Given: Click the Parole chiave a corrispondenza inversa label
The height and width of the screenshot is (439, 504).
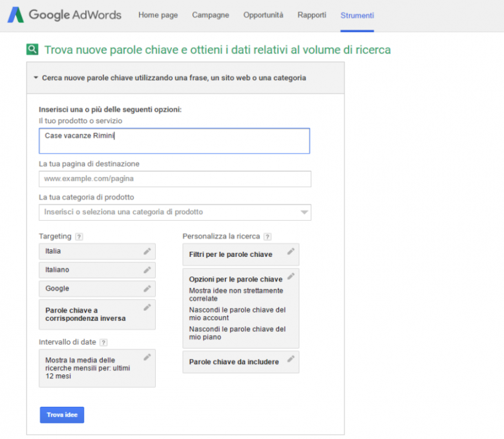Looking at the screenshot, I should [x=85, y=314].
